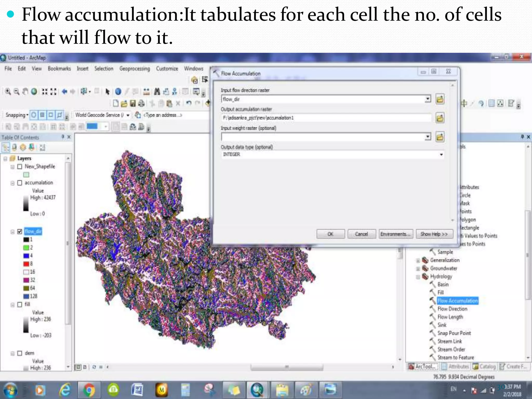Open input weight raster dropdown
The height and width of the screenshot is (399, 532).
tap(428, 137)
